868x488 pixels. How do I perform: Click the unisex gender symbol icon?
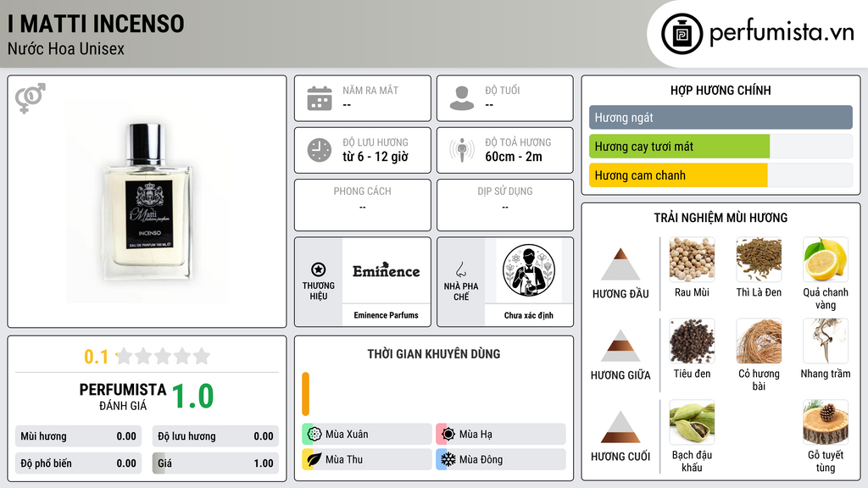30,98
